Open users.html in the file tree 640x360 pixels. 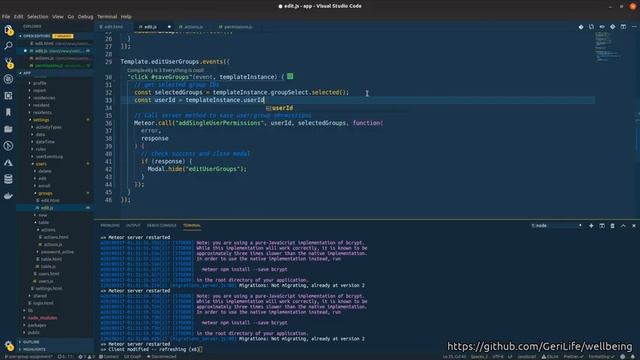click(48, 274)
